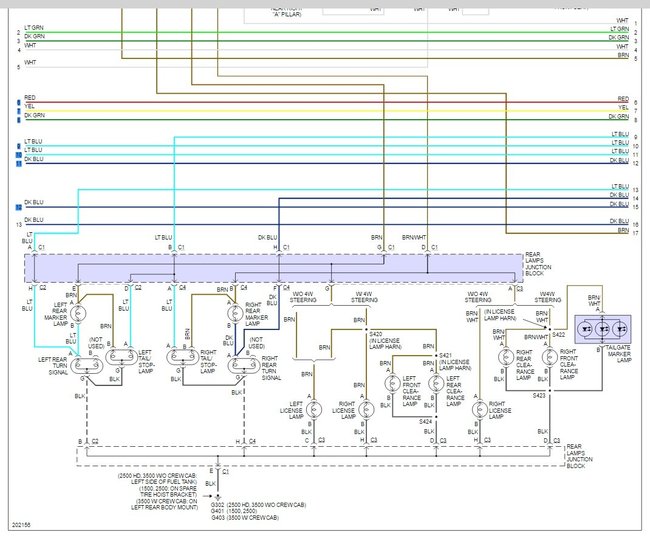Click the 'LEFT SIDE OF FUEL TANK' ground location note
The image size is (650, 541).
coord(164,482)
